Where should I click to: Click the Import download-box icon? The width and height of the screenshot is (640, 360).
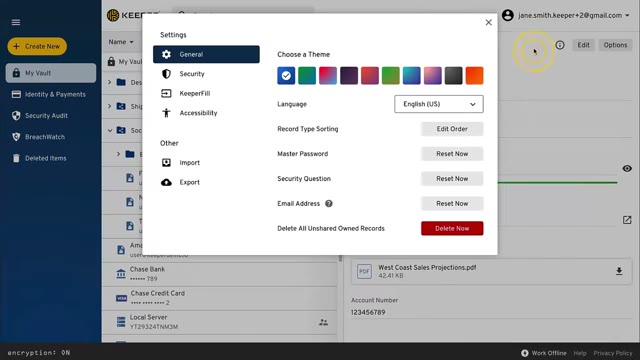(x=166, y=162)
